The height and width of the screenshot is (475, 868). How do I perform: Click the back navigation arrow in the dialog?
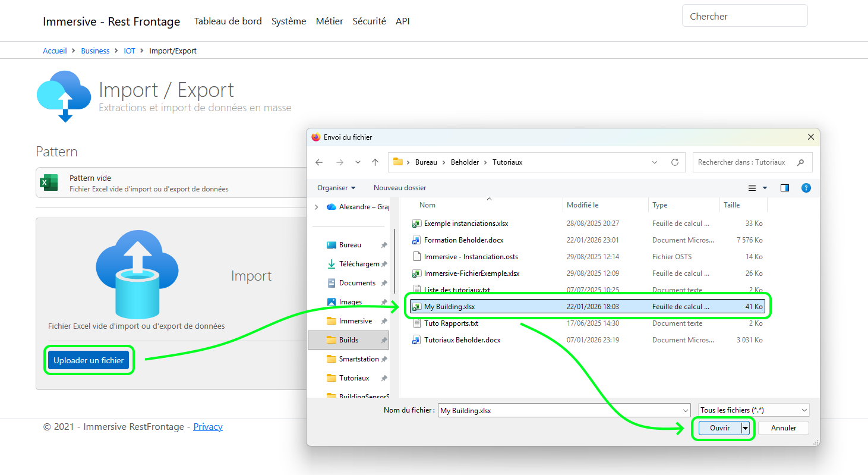tap(319, 162)
